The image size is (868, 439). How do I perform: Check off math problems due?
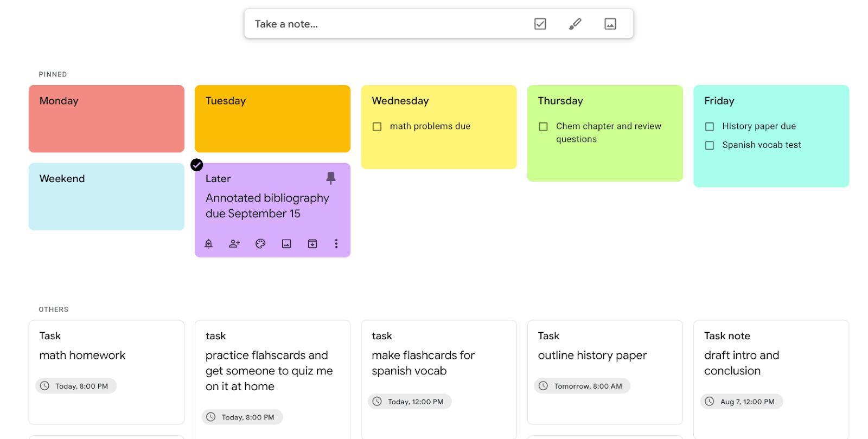(x=377, y=126)
